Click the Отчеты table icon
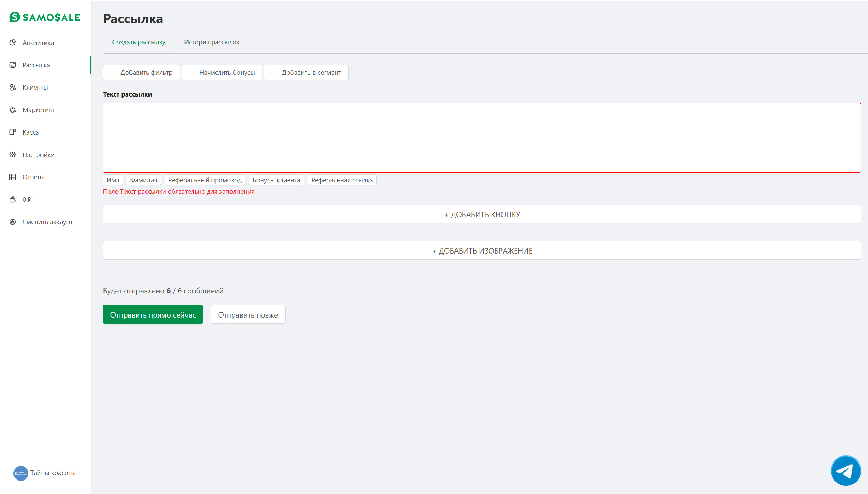868x494 pixels. (x=13, y=177)
